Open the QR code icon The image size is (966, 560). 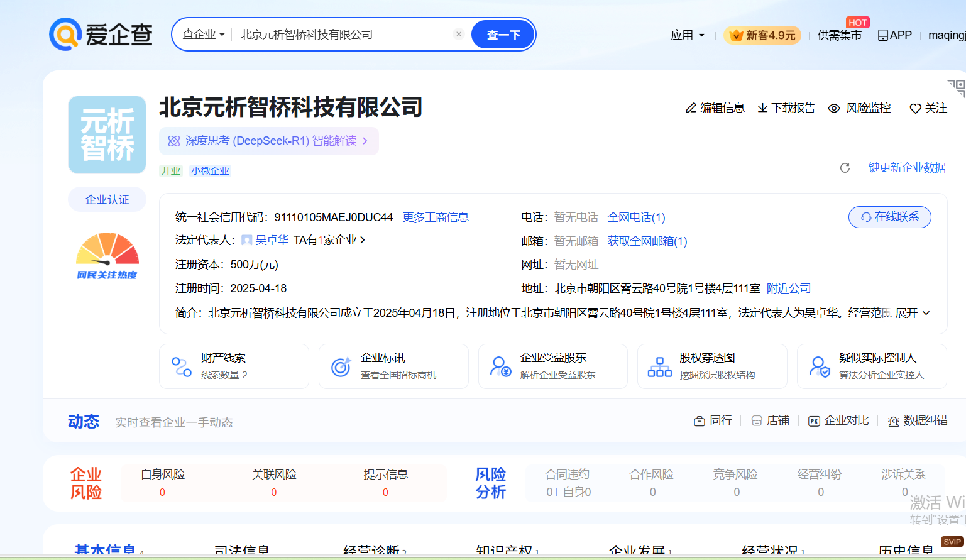pyautogui.click(x=956, y=87)
